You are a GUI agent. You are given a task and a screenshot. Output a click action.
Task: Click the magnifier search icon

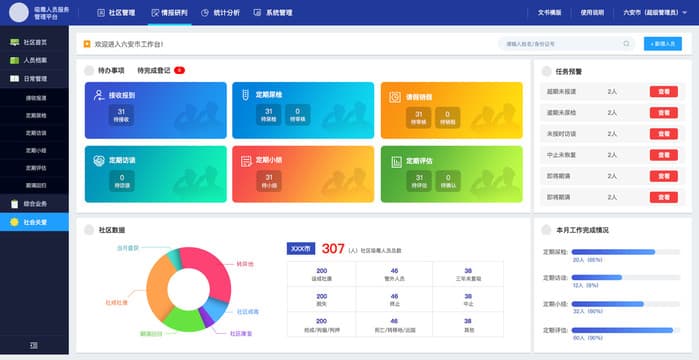tap(626, 44)
